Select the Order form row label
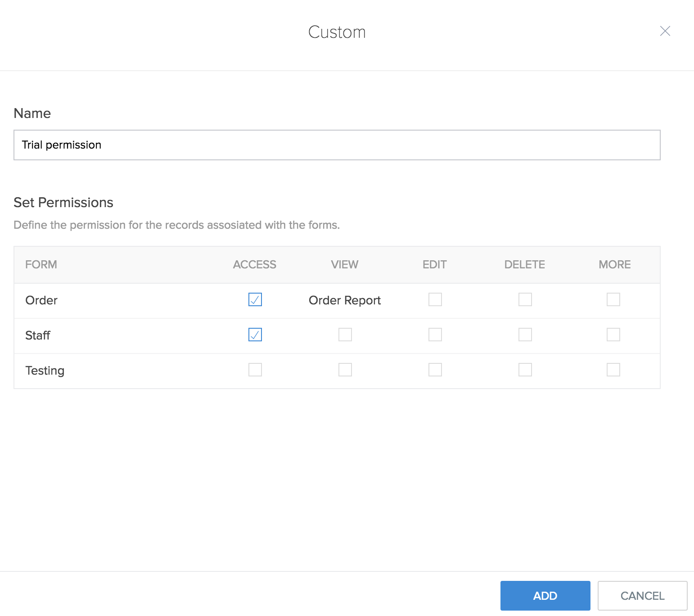This screenshot has height=616, width=694. [x=41, y=300]
